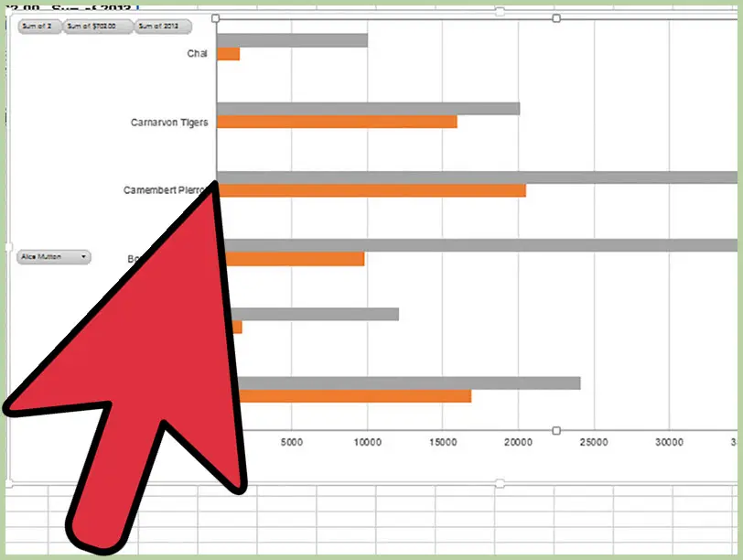Click the gray bar for Camembert Pierrot

click(476, 178)
